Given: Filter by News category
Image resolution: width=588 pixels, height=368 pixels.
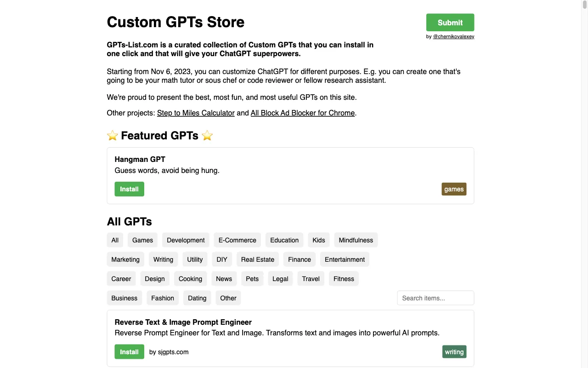Looking at the screenshot, I should tap(224, 279).
